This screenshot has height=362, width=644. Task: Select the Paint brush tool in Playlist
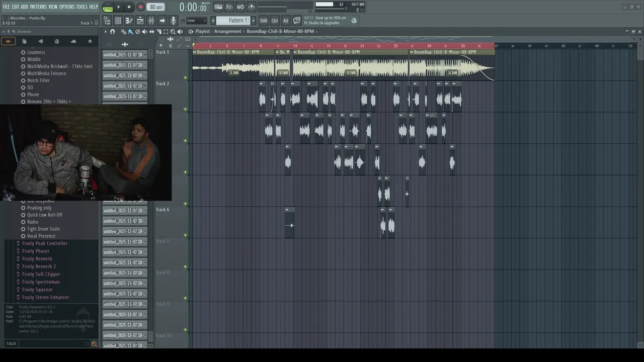point(130,32)
